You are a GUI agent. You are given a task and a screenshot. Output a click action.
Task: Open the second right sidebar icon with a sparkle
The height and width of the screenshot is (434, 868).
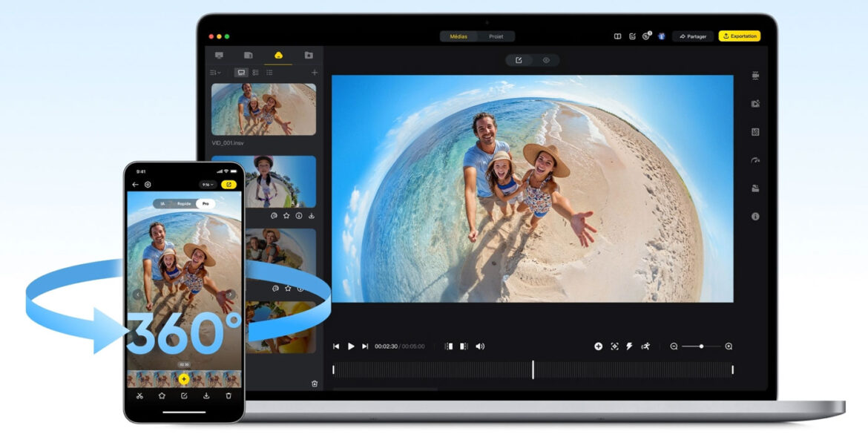click(755, 104)
